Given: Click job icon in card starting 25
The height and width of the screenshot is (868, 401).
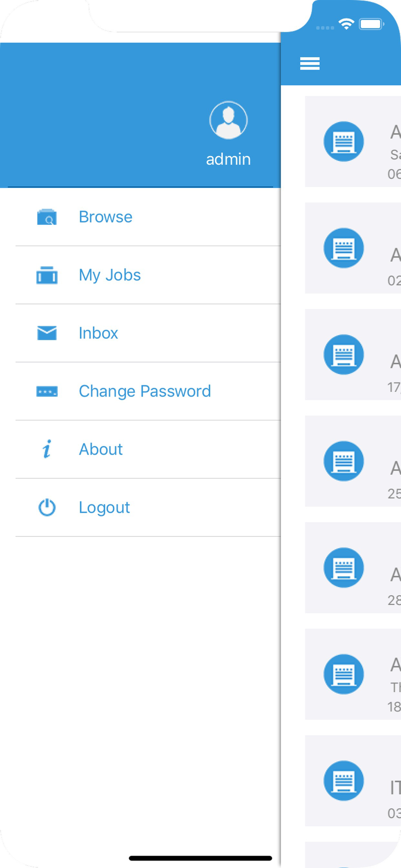Looking at the screenshot, I should pos(344,461).
